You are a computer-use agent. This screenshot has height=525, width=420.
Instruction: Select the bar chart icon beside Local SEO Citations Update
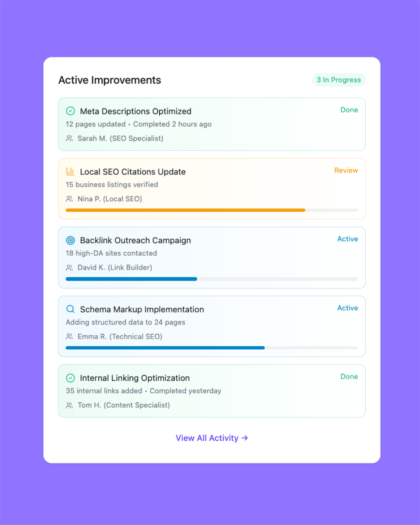[x=70, y=171]
